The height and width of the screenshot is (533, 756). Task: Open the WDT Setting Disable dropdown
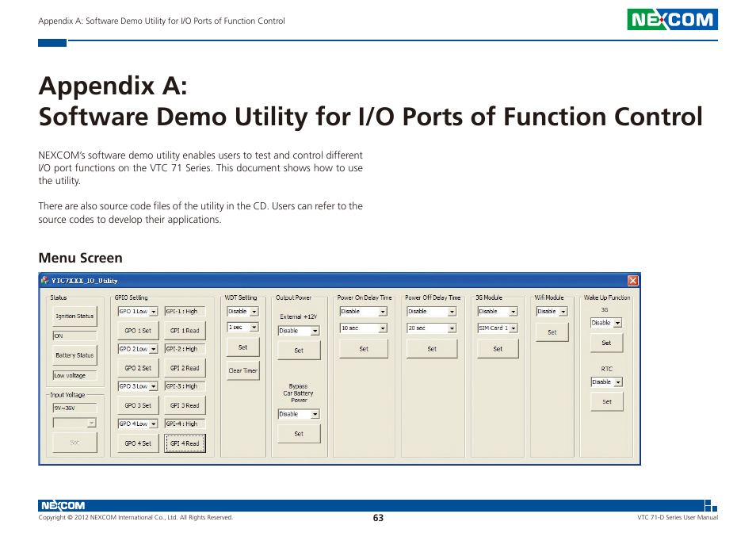(243, 312)
